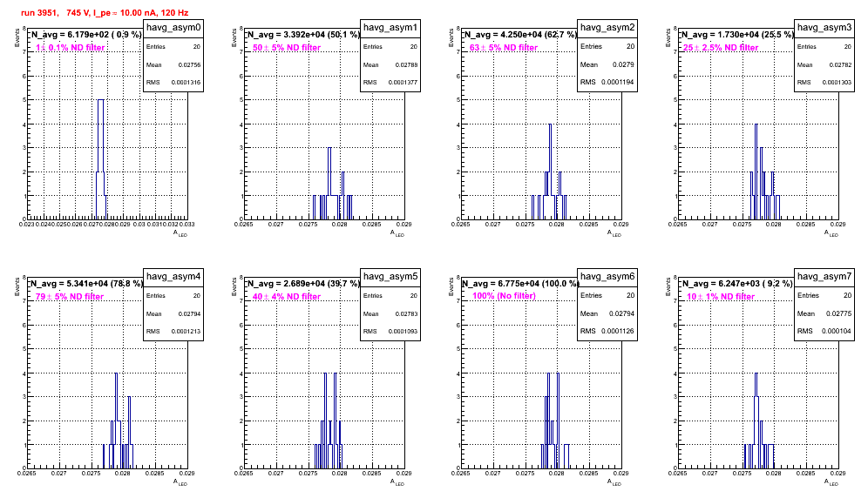
Task: Click the N_avg = 6.247e+03 label
Action: 737,283
